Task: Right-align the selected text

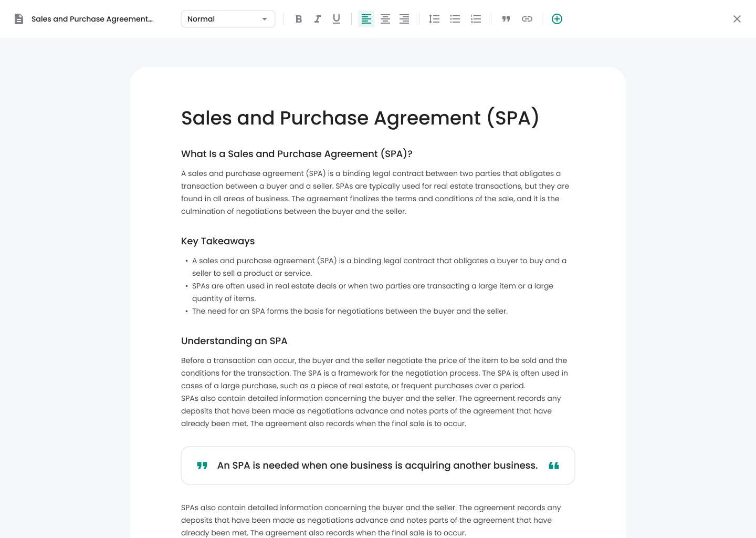Action: click(404, 18)
